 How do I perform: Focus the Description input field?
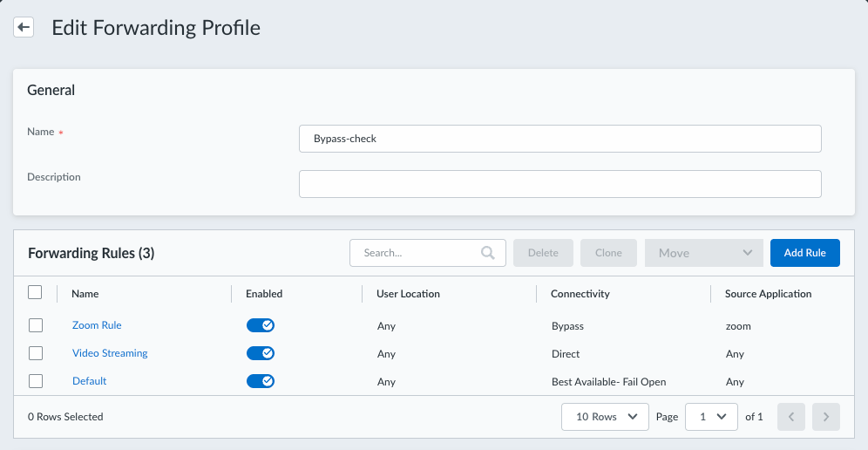coord(559,184)
